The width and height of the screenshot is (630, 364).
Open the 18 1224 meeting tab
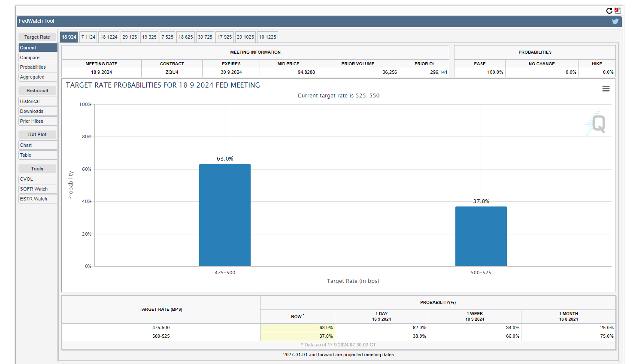point(109,37)
